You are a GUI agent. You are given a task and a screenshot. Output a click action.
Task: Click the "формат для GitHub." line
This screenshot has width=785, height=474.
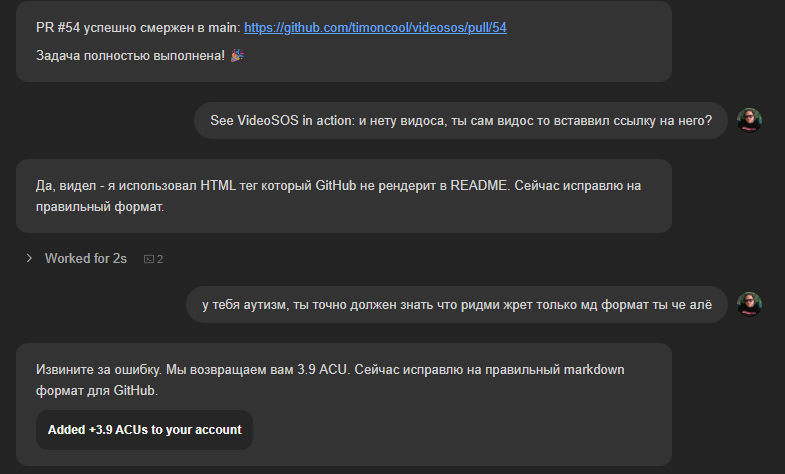tap(97, 390)
